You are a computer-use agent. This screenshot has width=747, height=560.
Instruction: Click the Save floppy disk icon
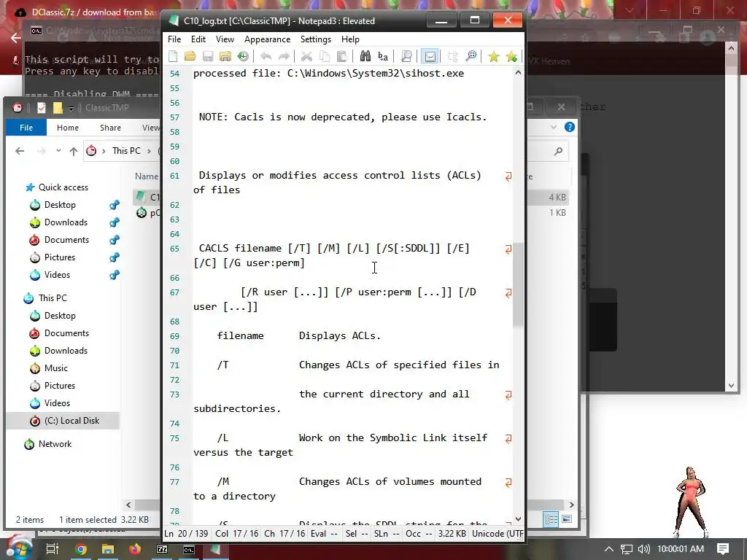(208, 57)
